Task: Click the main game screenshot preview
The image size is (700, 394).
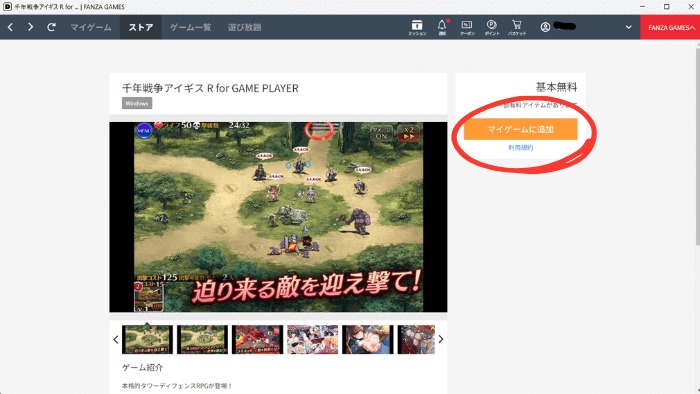Action: coord(278,217)
